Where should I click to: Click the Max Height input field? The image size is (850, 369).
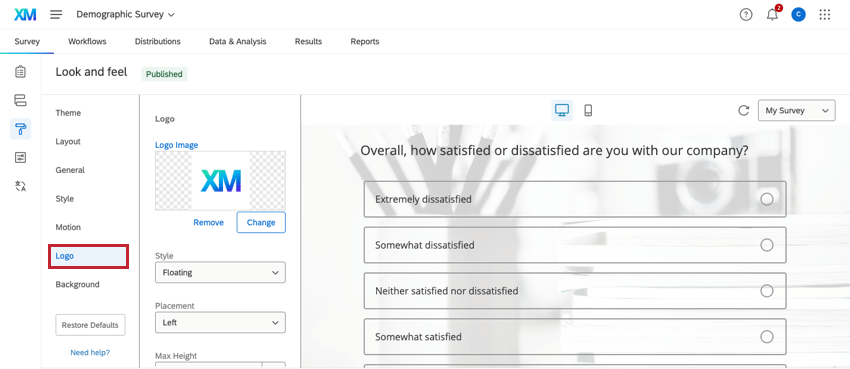pyautogui.click(x=209, y=366)
